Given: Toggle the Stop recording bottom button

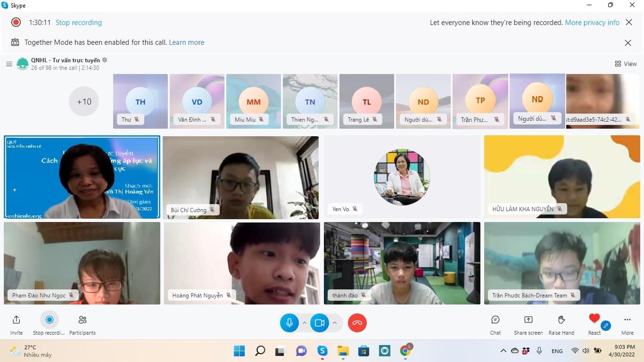Looking at the screenshot, I should pos(50,320).
